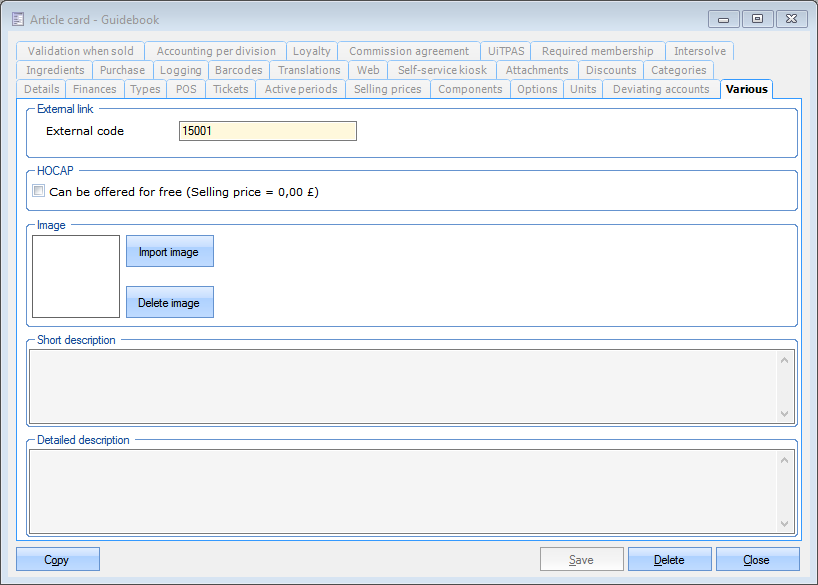Click the External code input field
Viewport: 818px width, 585px height.
[x=267, y=131]
